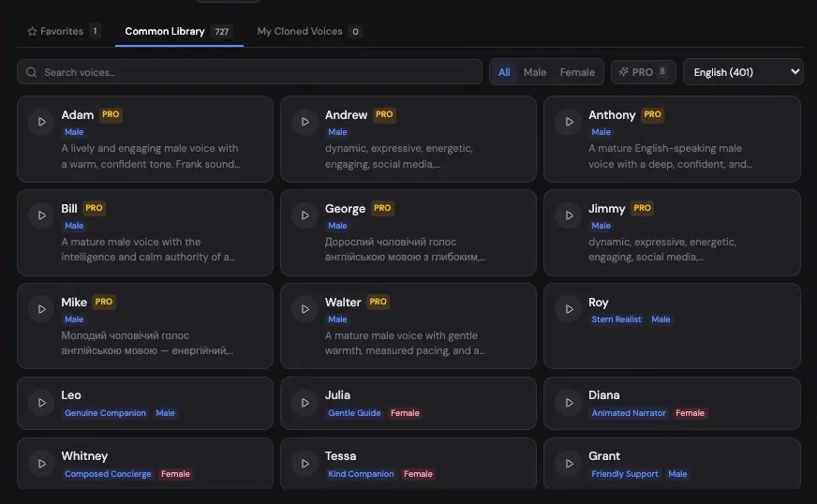This screenshot has width=817, height=504.
Task: Open the English (401) language dropdown
Action: click(x=743, y=72)
